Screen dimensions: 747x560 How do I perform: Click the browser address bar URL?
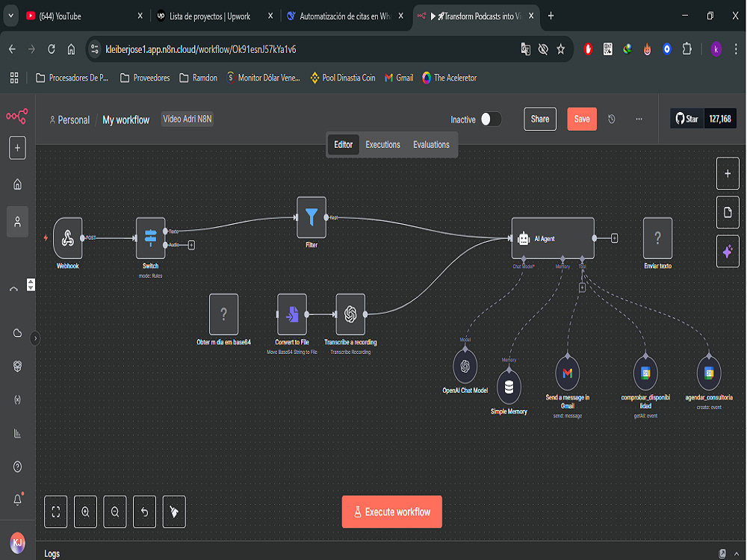point(200,49)
